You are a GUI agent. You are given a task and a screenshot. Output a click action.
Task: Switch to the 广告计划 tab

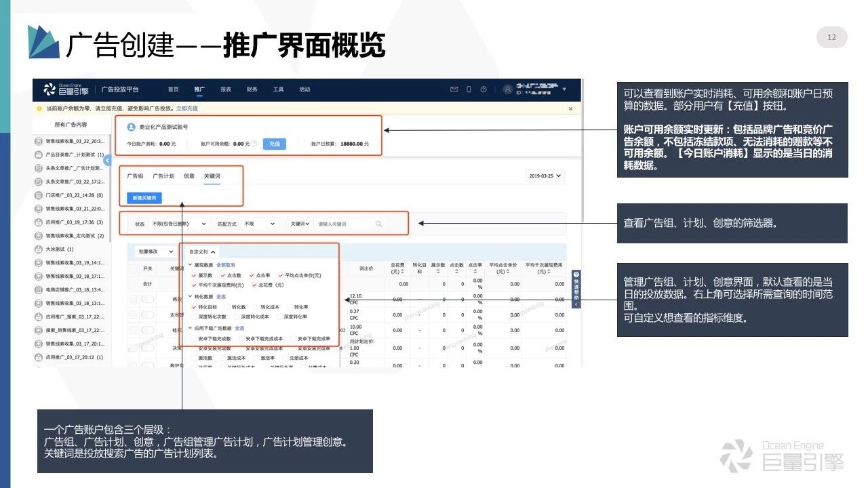(163, 176)
